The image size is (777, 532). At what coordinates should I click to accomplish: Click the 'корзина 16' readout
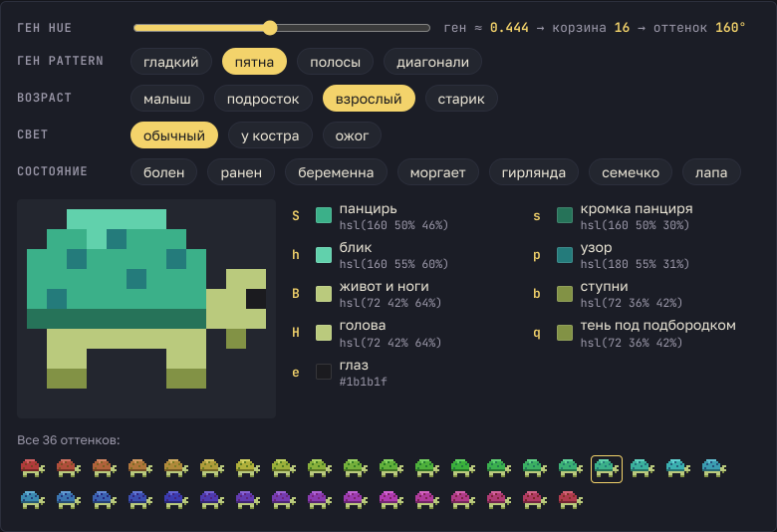591,28
